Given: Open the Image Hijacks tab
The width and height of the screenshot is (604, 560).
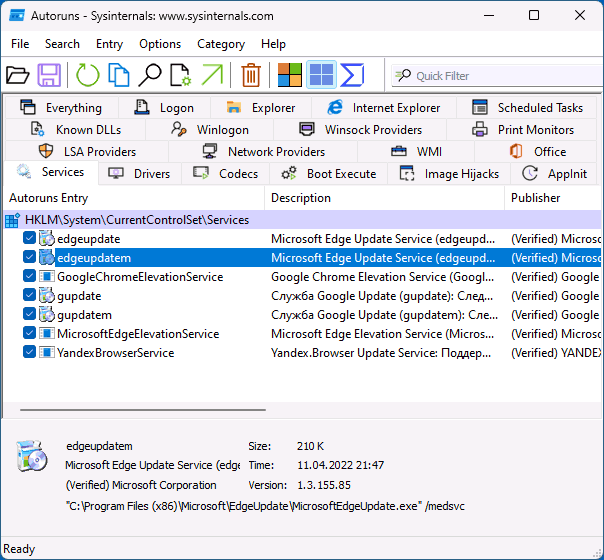Looking at the screenshot, I should tap(449, 174).
